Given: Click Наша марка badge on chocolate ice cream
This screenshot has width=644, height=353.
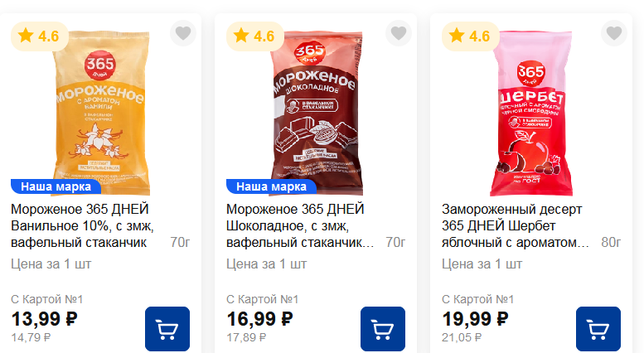Looking at the screenshot, I should click(x=271, y=186).
